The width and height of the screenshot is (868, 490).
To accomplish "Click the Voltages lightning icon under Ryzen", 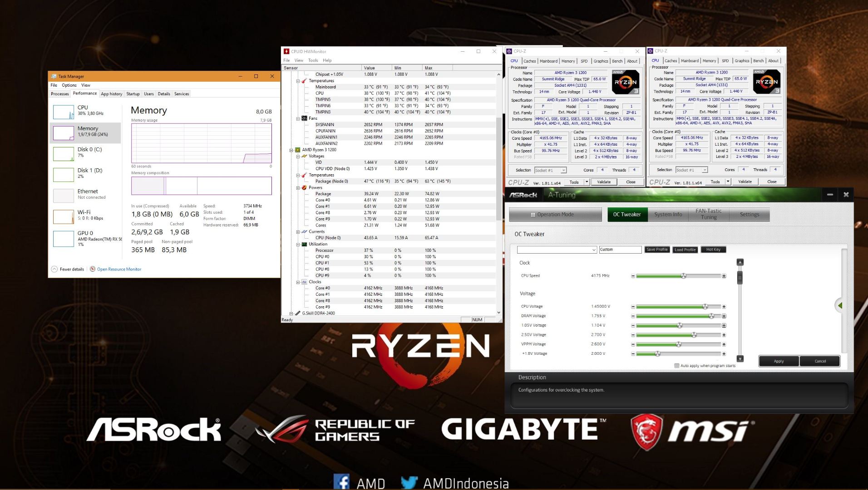I will point(304,156).
